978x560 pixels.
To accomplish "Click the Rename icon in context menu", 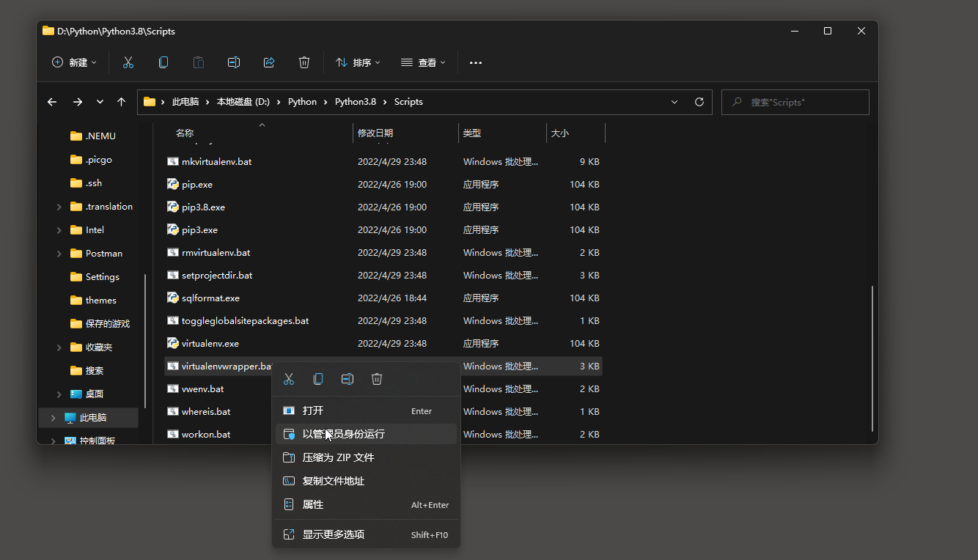I will (x=348, y=379).
